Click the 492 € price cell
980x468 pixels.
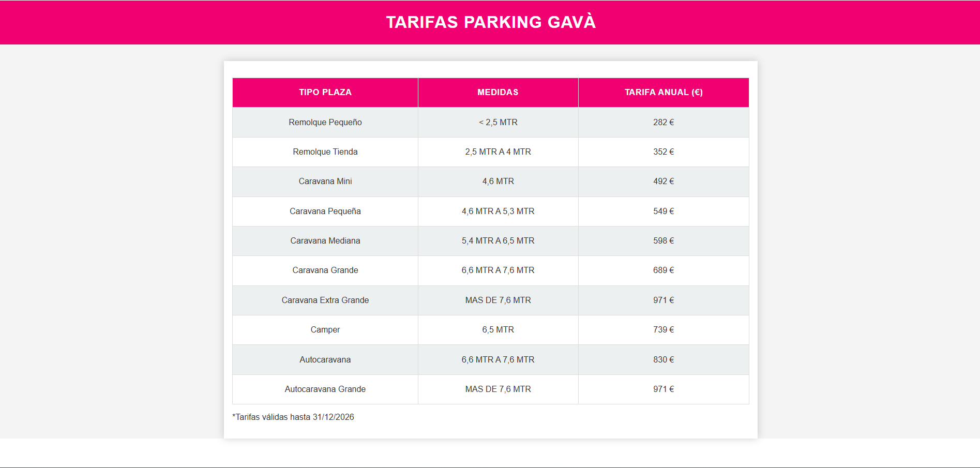coord(664,182)
